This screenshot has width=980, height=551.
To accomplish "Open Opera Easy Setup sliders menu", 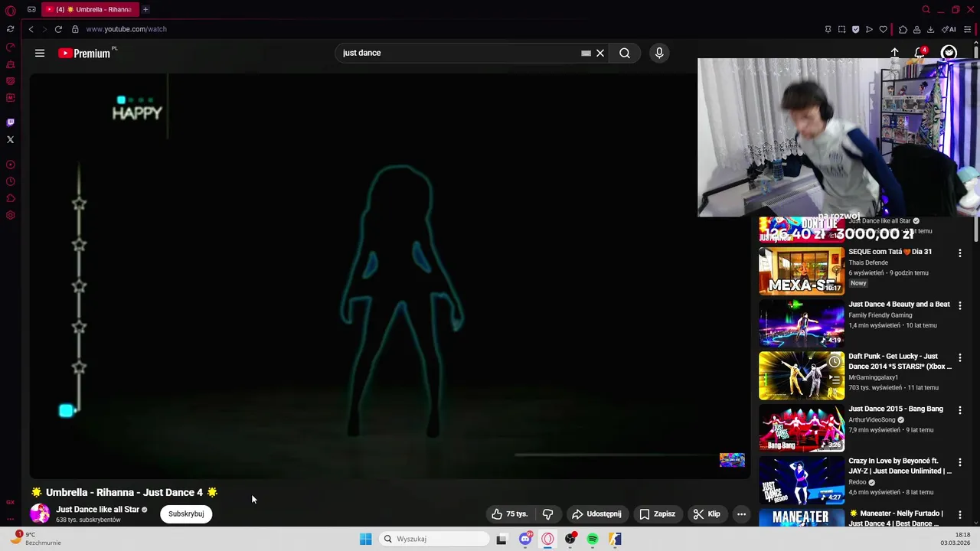I will click(x=968, y=29).
